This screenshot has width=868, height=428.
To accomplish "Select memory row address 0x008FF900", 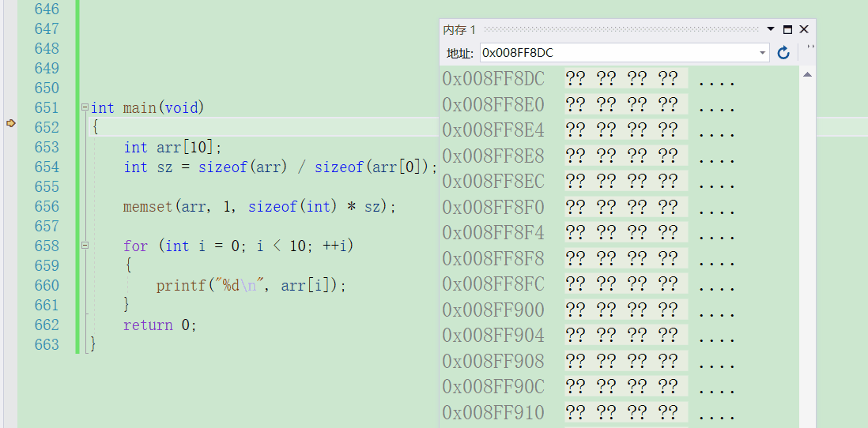I will point(493,310).
